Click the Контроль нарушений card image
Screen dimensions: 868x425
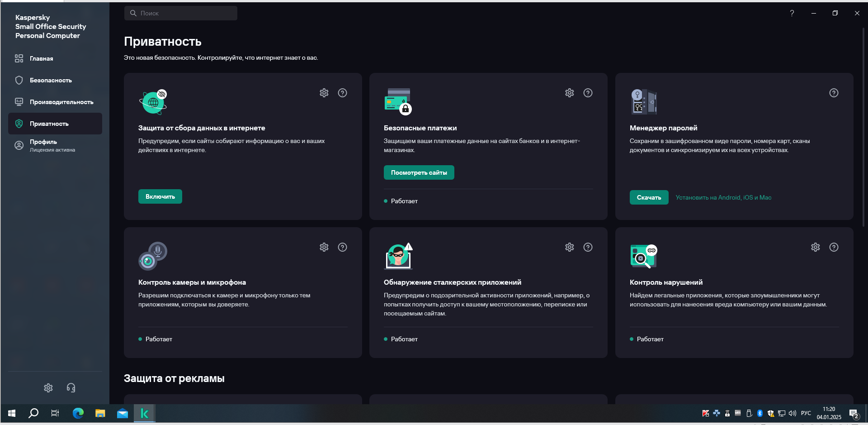[644, 256]
